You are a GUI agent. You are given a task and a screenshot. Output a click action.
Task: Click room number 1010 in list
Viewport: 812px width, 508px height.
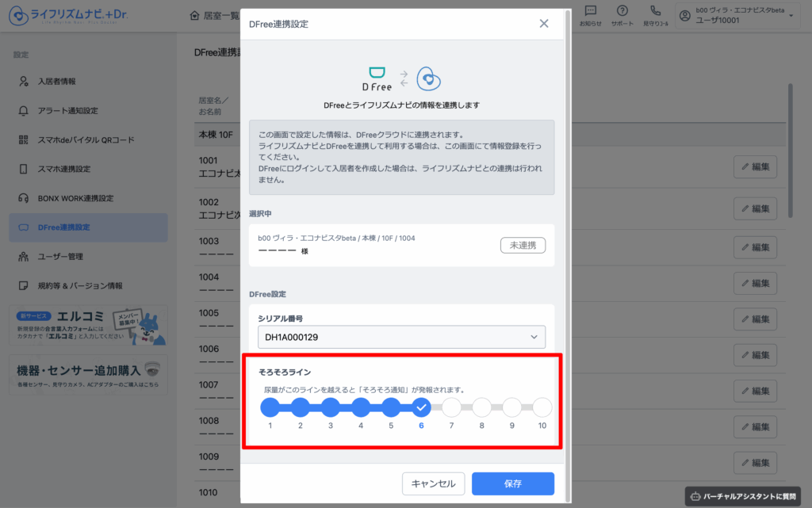point(209,492)
